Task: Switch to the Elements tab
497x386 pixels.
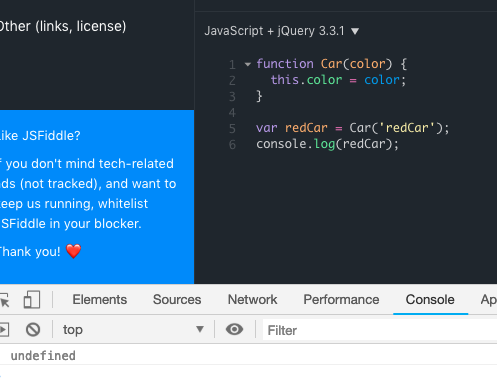Action: pos(100,300)
